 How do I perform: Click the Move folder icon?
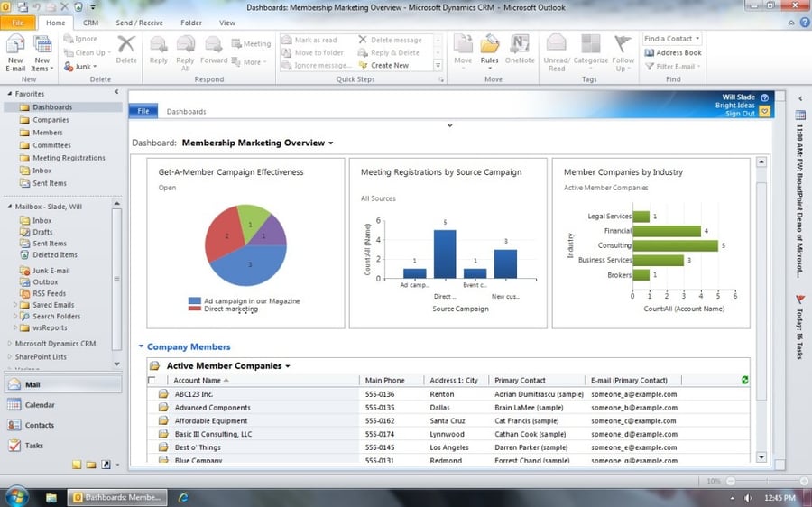tap(463, 44)
